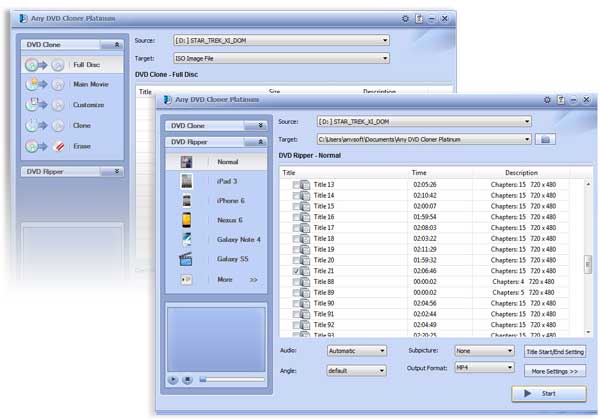
Task: Check the Title 90 checkbox
Action: [296, 304]
